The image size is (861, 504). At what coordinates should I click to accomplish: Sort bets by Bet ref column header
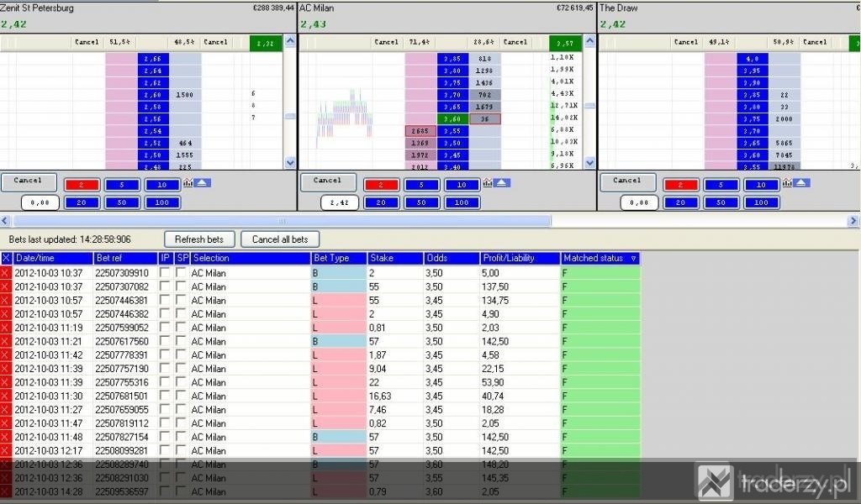(125, 259)
